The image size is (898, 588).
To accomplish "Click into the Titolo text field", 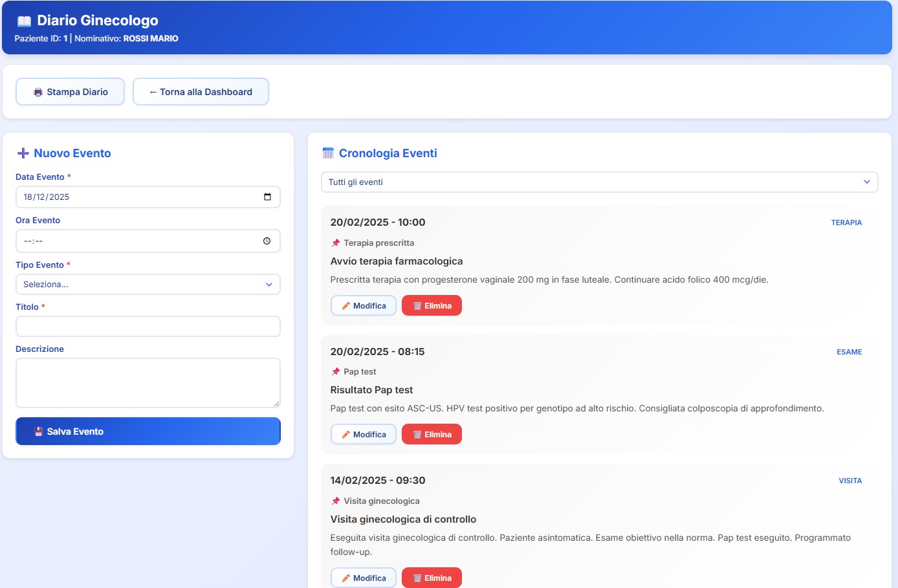I will (x=148, y=326).
